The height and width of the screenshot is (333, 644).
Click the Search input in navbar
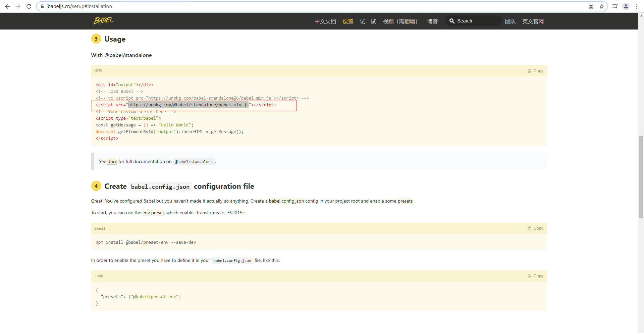[473, 21]
